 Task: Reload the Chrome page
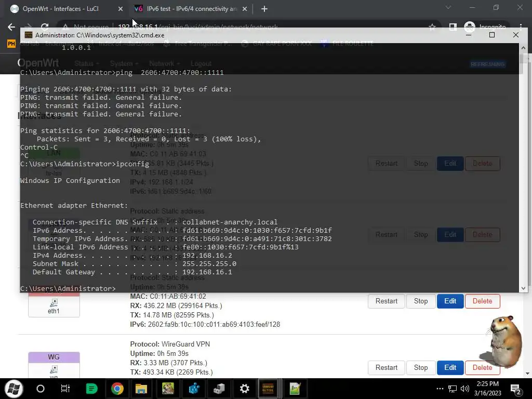45,26
